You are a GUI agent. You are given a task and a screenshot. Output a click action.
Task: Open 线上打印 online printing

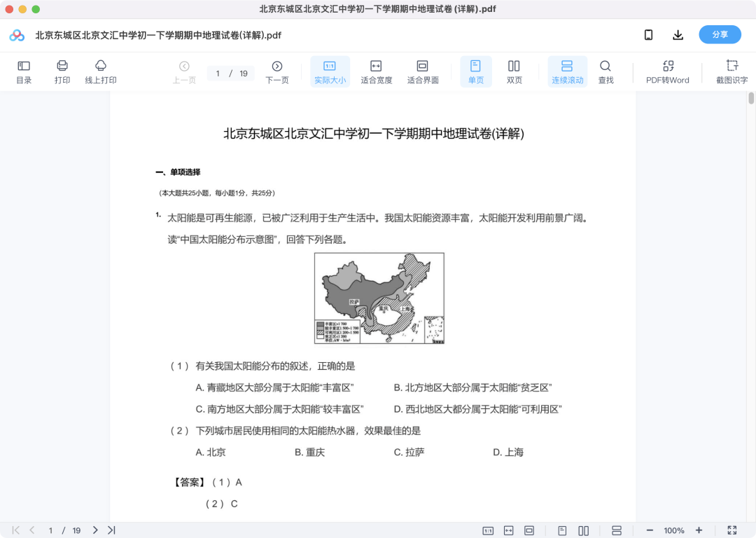[x=101, y=72]
